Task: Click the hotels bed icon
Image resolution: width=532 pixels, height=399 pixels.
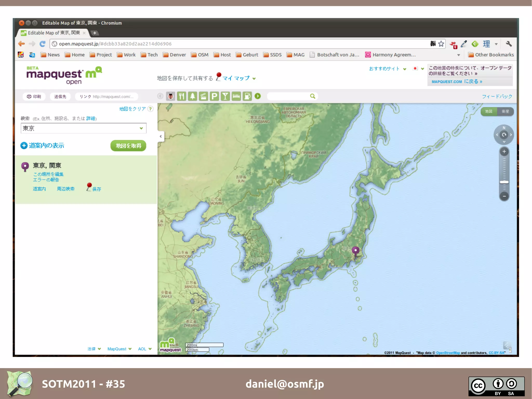Action: 236,96
